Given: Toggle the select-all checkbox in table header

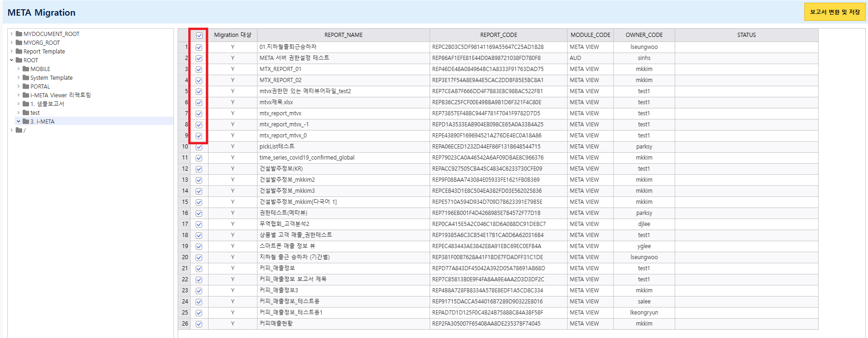Looking at the screenshot, I should (x=199, y=36).
